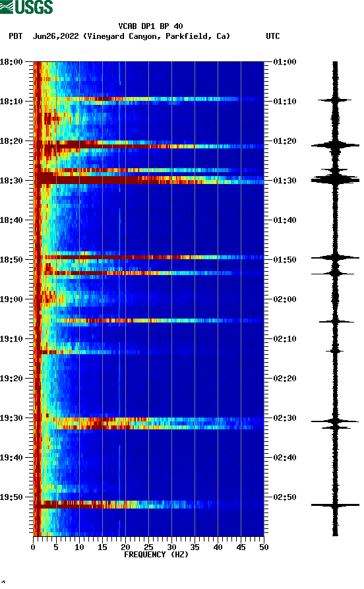Click the 20 Hz frequency tick label
Image resolution: width=364 pixels, height=589 pixels.
coord(125,547)
